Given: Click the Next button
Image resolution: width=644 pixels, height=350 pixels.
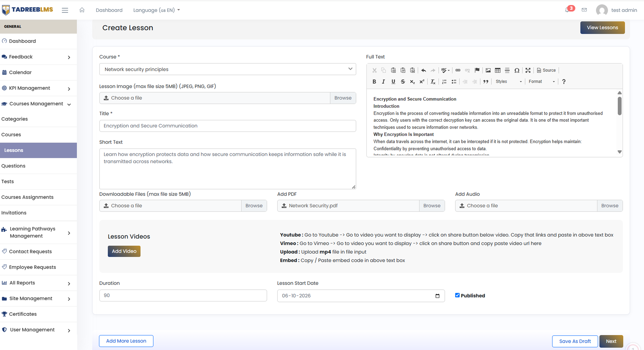Looking at the screenshot, I should pos(611,341).
